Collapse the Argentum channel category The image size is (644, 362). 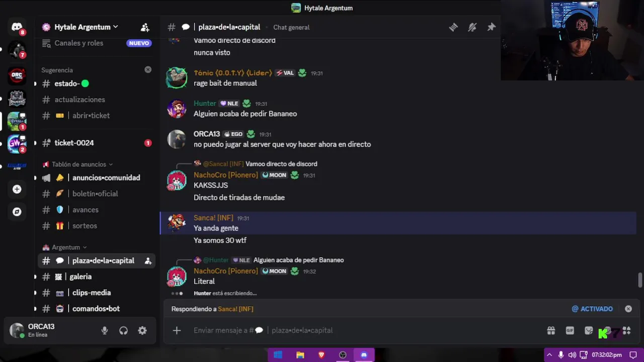pos(65,247)
